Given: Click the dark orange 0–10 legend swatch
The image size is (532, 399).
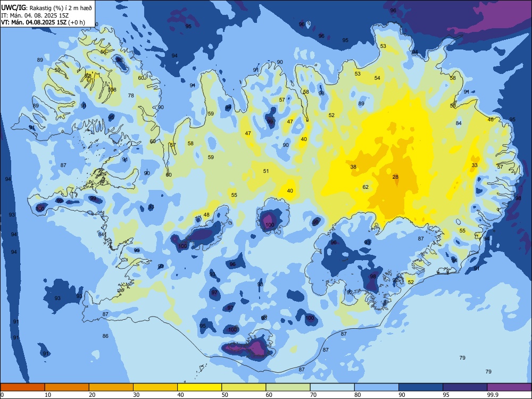Looking at the screenshot, I should click(22, 387).
